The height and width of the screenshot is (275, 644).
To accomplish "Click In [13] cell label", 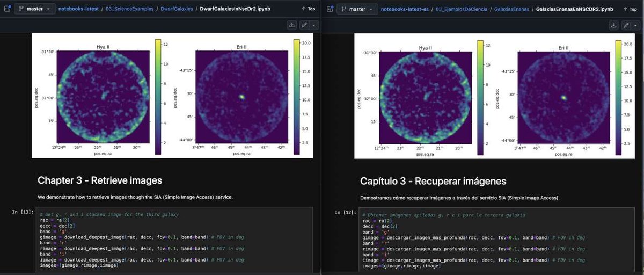I will tap(23, 212).
